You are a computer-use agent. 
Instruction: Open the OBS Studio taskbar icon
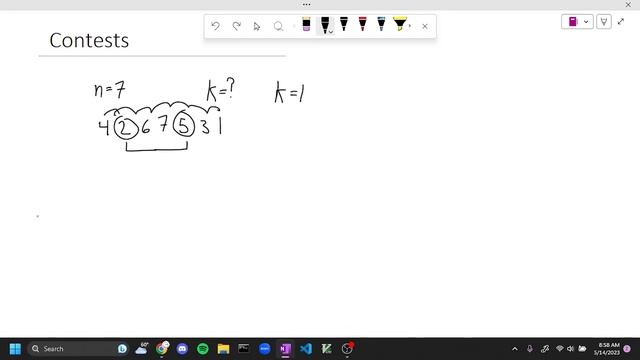[x=347, y=349]
